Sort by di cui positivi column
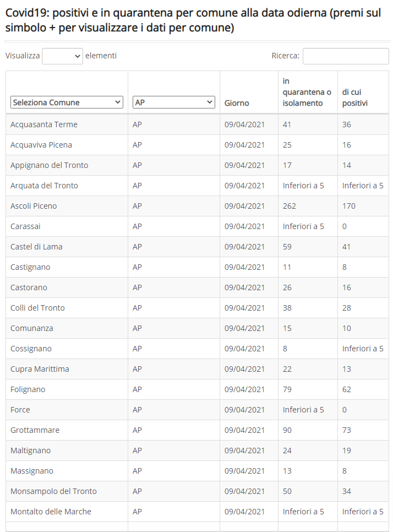Screen dimensions: 393x532 tap(354, 97)
